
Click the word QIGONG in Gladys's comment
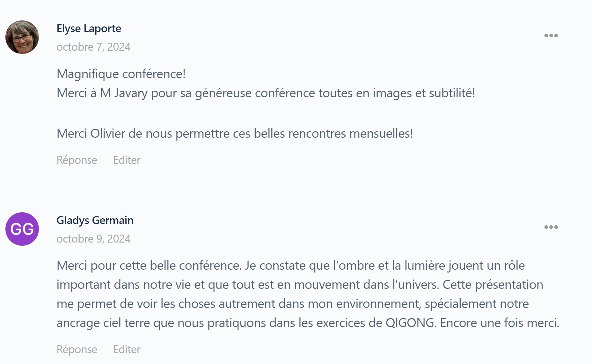410,323
